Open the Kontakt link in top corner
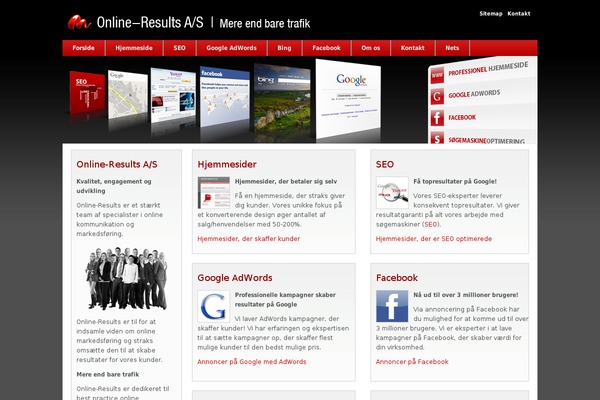Viewport: 600px width, 400px height. 518,14
